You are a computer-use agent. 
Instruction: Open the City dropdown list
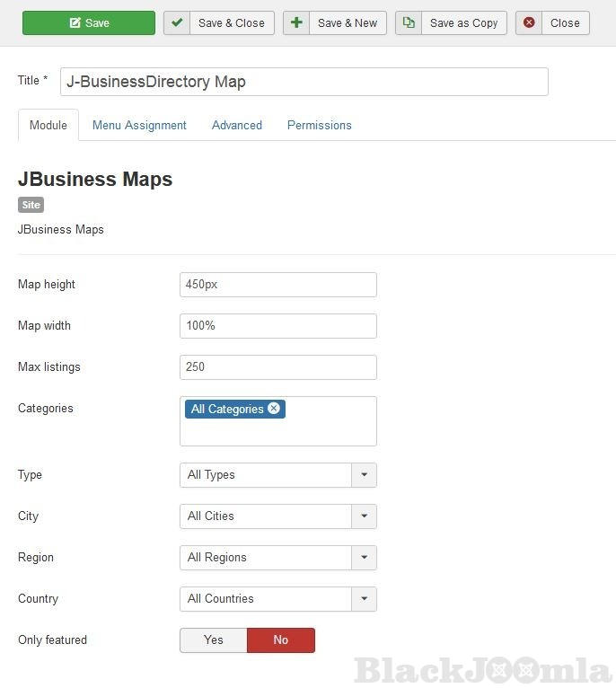364,516
